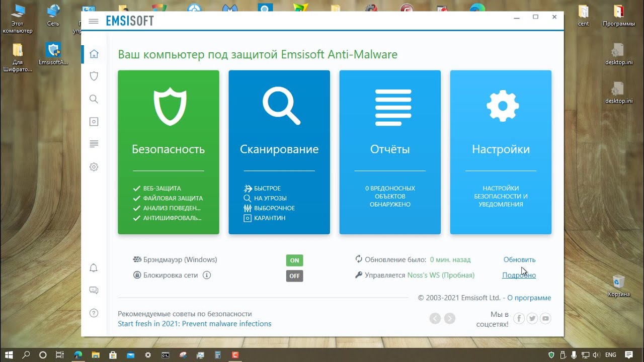Open Settings via sidebar gear icon

point(94,167)
